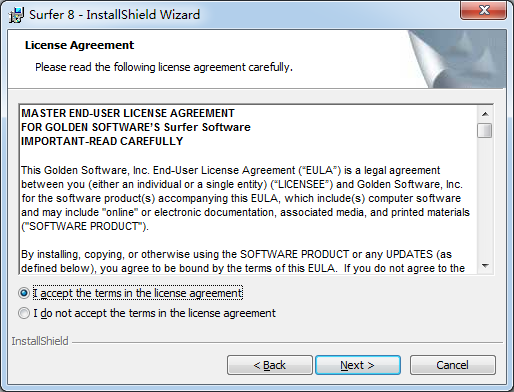
Task: Proceed with the Next button
Action: 358,365
